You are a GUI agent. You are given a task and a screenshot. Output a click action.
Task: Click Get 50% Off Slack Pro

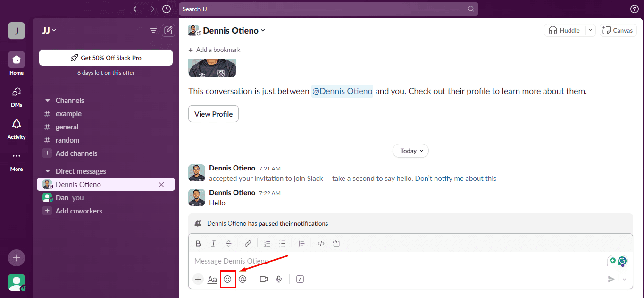106,58
